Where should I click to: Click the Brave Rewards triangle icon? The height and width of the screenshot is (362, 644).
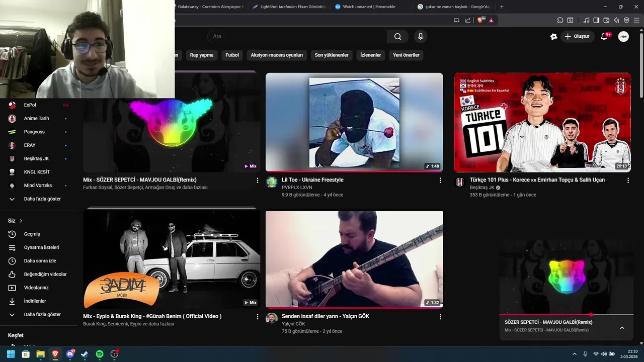point(491,20)
